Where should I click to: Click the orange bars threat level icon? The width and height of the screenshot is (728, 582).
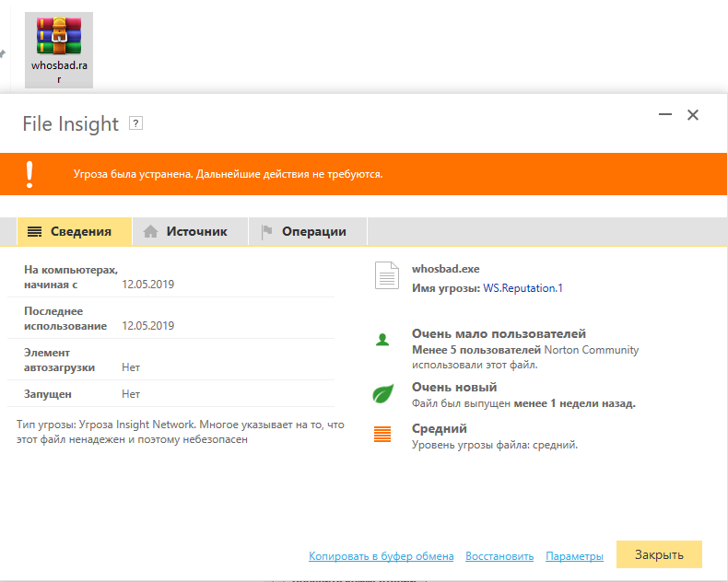point(382,435)
